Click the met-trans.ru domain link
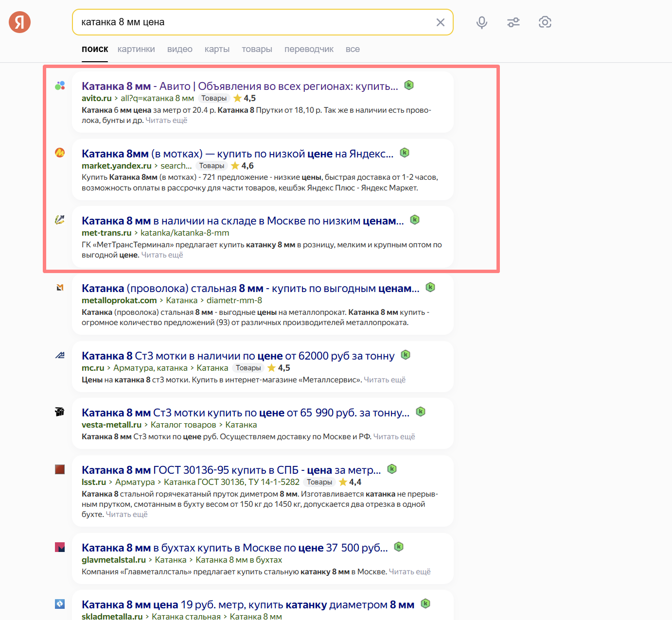The width and height of the screenshot is (672, 620). tap(106, 233)
